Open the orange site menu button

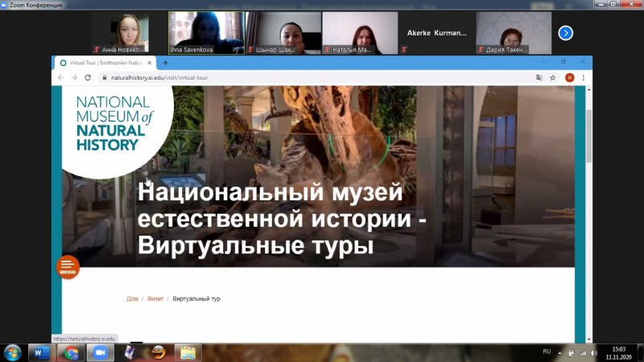(x=68, y=267)
